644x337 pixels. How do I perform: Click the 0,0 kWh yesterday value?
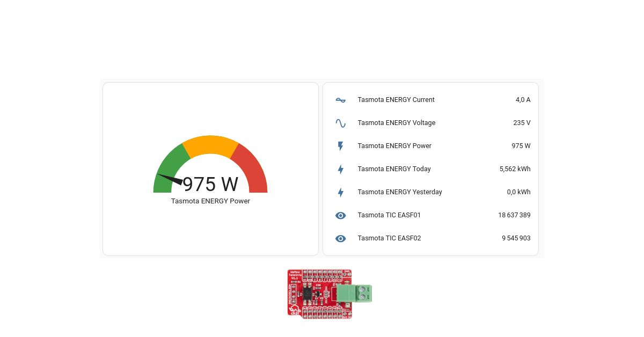[518, 192]
